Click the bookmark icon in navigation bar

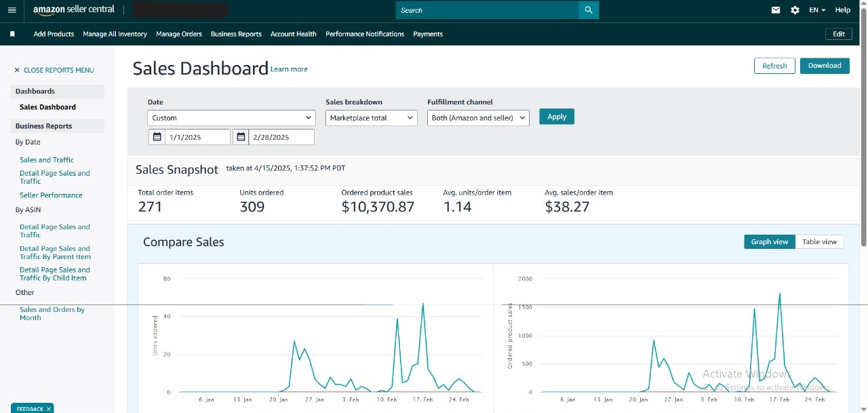point(12,34)
